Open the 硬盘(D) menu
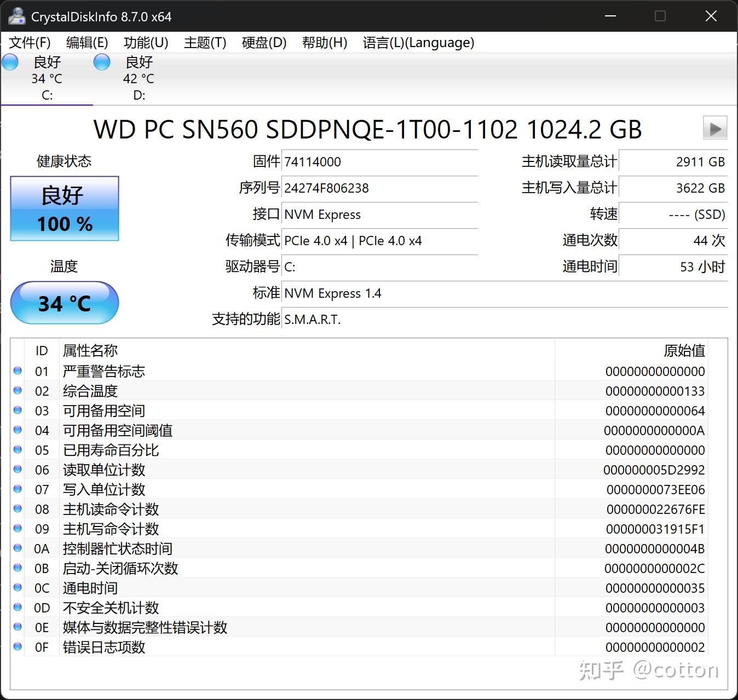 [264, 43]
